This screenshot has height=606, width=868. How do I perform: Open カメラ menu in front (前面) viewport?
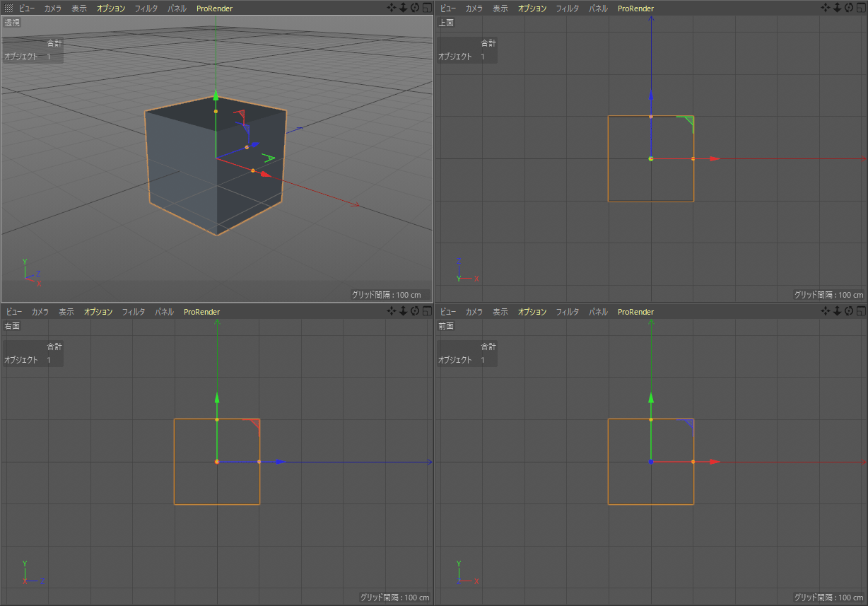pyautogui.click(x=474, y=312)
